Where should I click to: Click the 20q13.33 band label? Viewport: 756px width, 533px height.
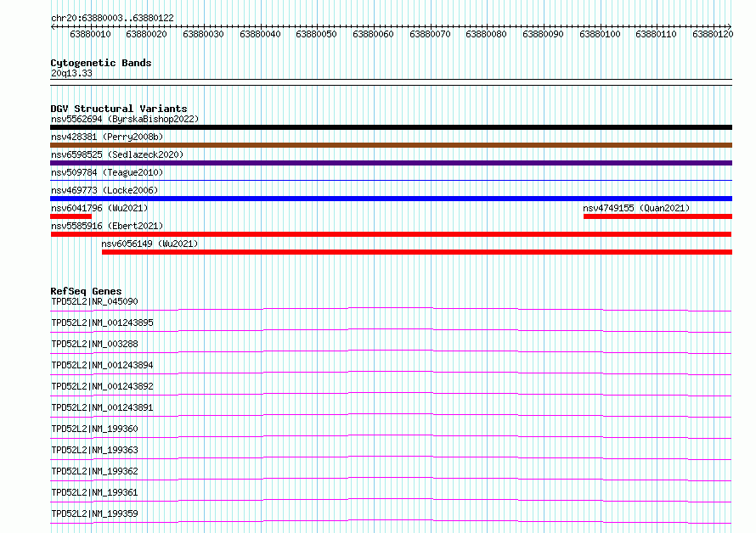click(x=71, y=73)
